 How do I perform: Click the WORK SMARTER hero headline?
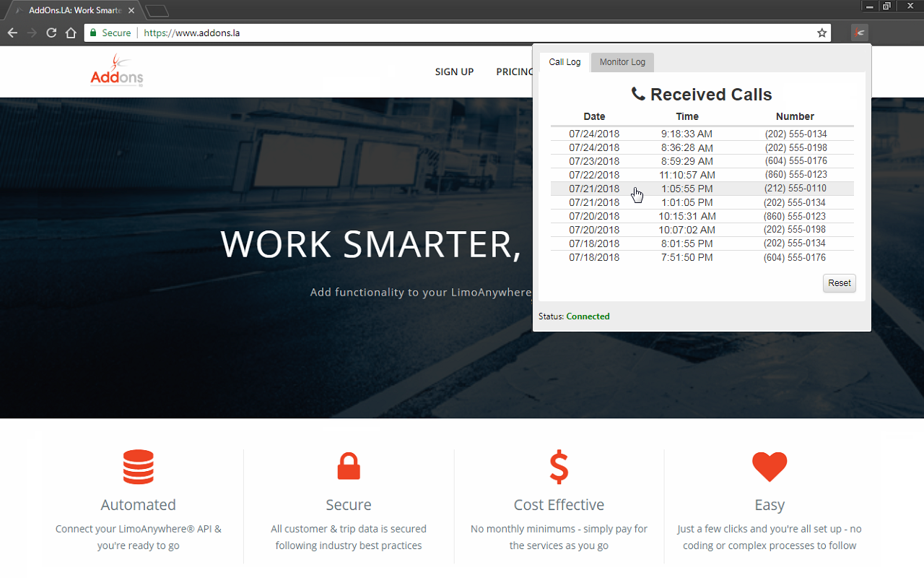pyautogui.click(x=371, y=244)
